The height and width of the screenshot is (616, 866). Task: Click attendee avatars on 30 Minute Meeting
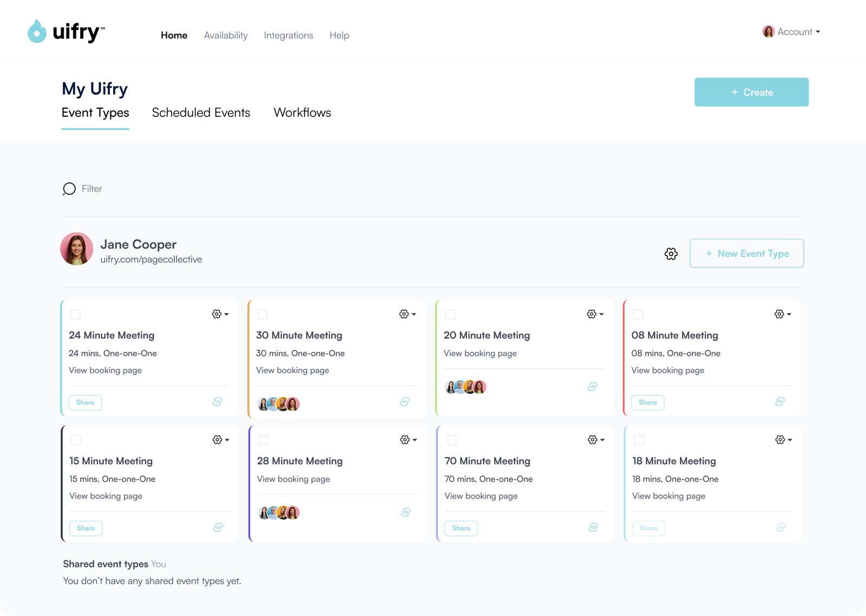[278, 404]
